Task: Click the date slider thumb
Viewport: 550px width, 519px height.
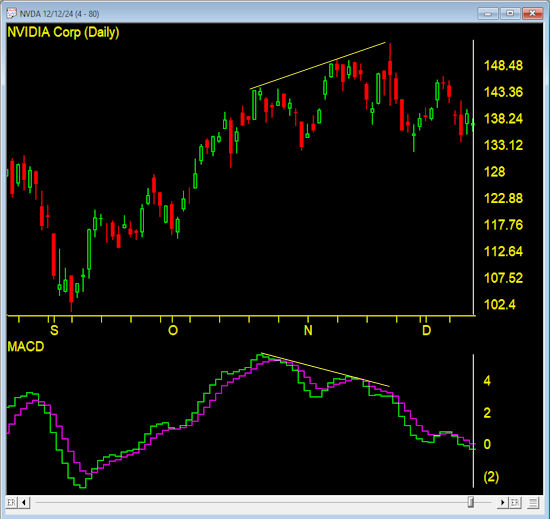Action: tap(471, 502)
